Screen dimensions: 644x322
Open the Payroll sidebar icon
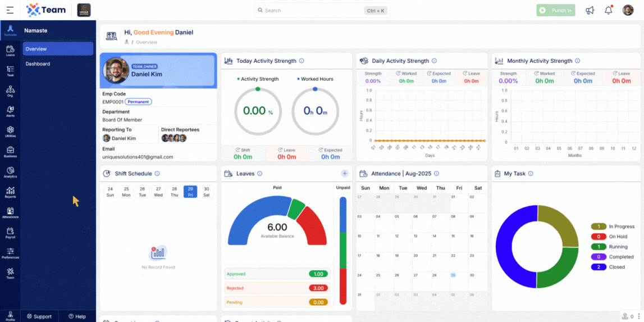(10, 233)
